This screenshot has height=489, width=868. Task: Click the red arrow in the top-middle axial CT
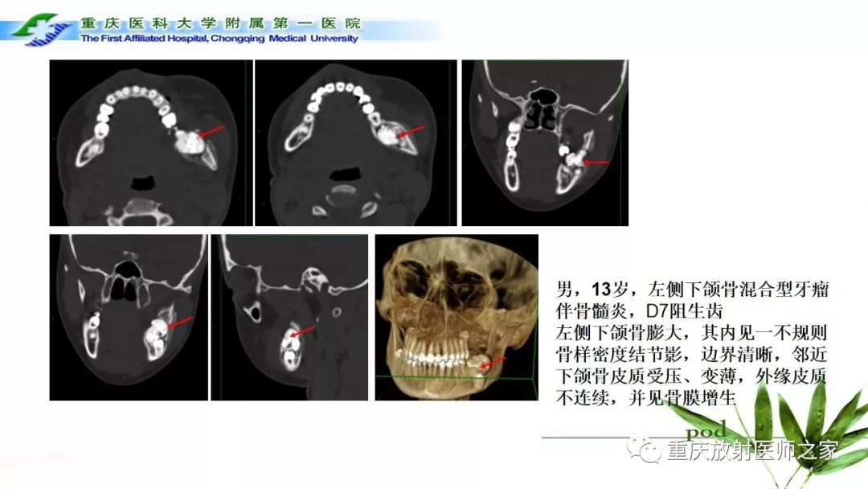point(411,129)
